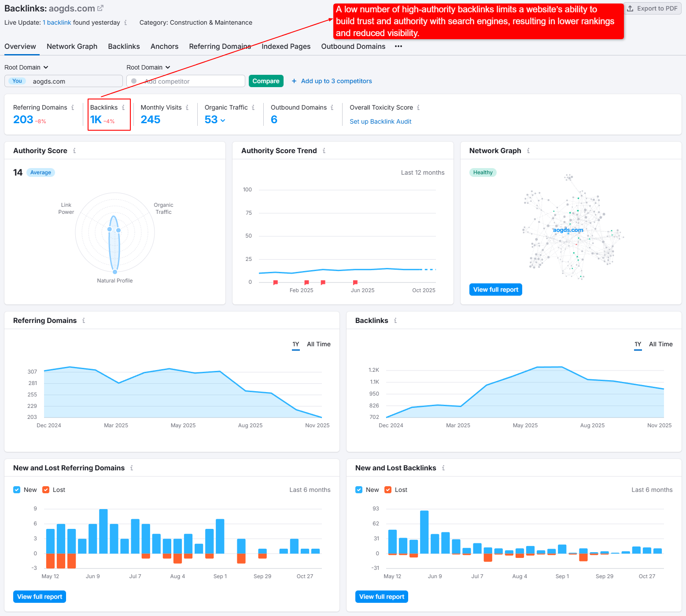This screenshot has height=616, width=686.
Task: Expand the first Root Domain dropdown
Action: 26,67
